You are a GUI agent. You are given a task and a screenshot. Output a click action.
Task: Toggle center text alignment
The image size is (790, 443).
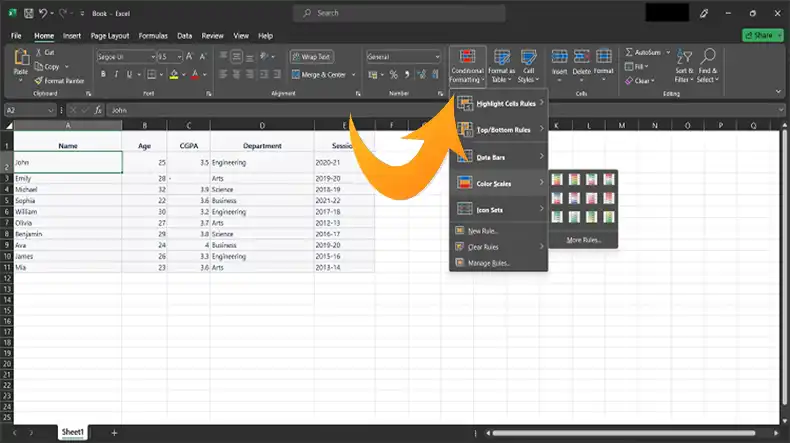(x=236, y=75)
